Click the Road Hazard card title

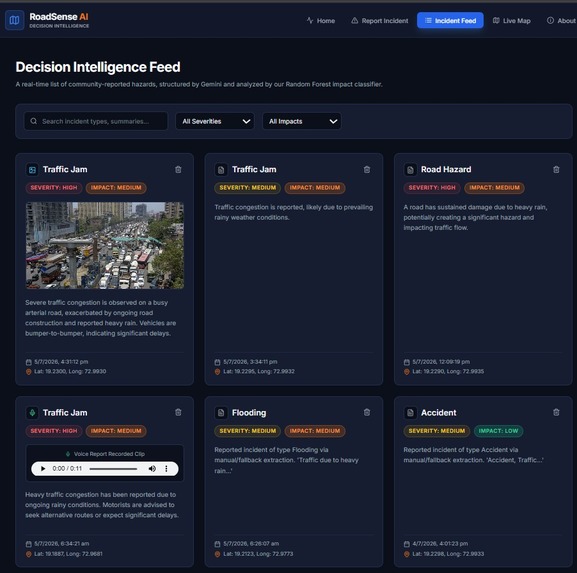point(446,169)
